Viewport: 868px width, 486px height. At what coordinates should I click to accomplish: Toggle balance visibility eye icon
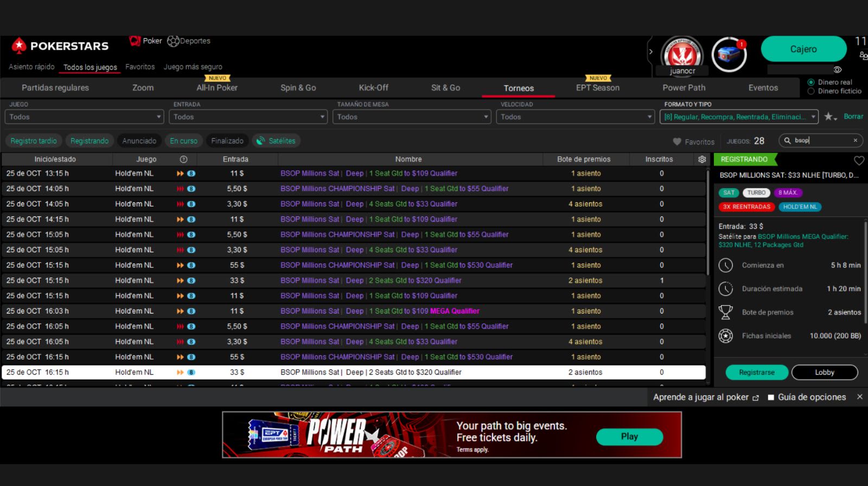(838, 69)
